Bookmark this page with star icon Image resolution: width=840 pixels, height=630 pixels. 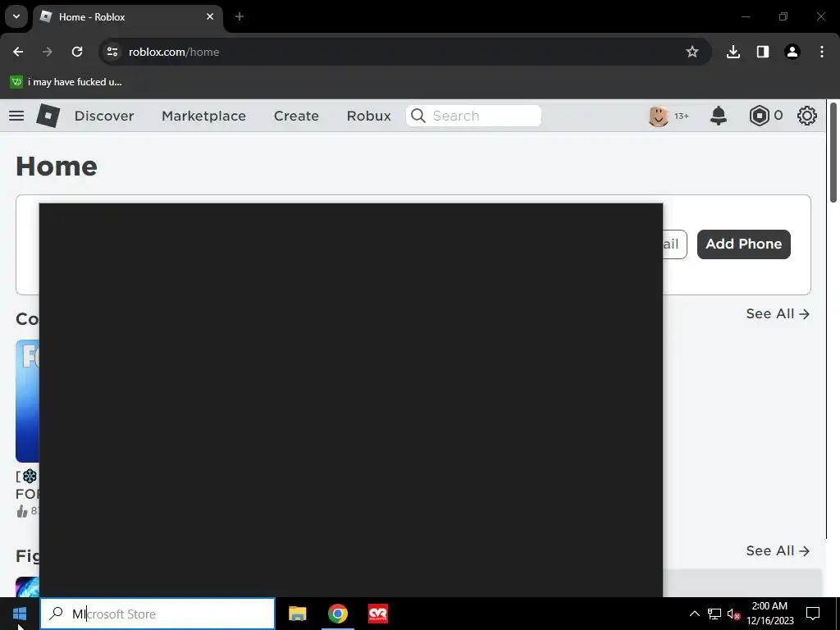click(692, 52)
